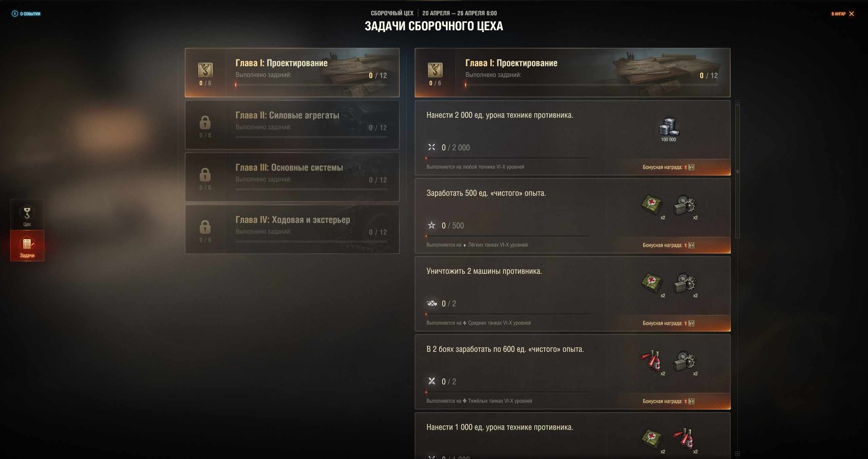Return to hangar with В ангар button
Screen dimensions: 868x459
tap(843, 14)
